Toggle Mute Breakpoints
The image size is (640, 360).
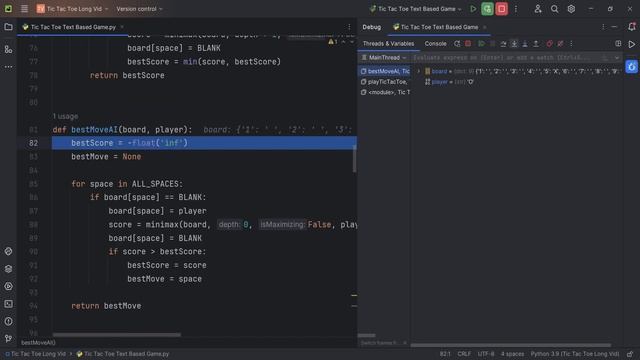click(x=560, y=44)
